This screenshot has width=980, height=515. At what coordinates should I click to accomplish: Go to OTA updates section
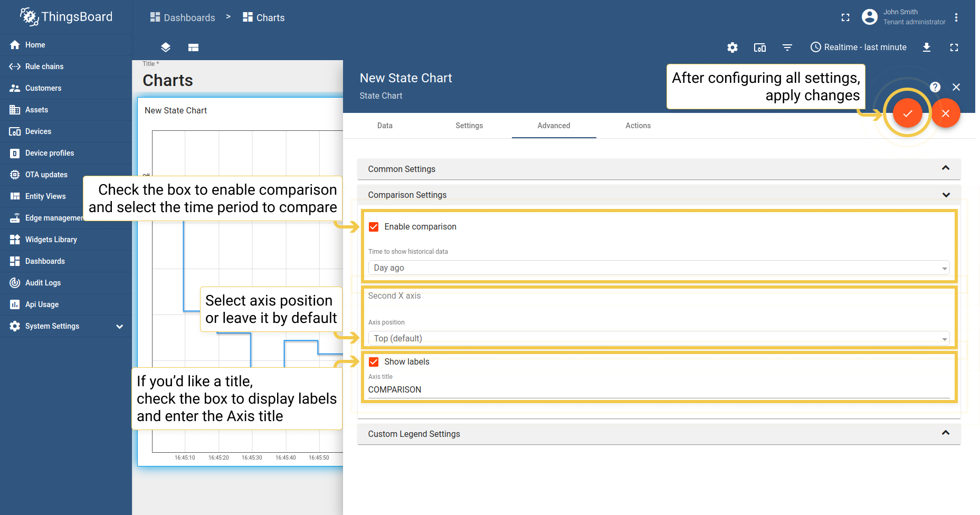pos(46,174)
